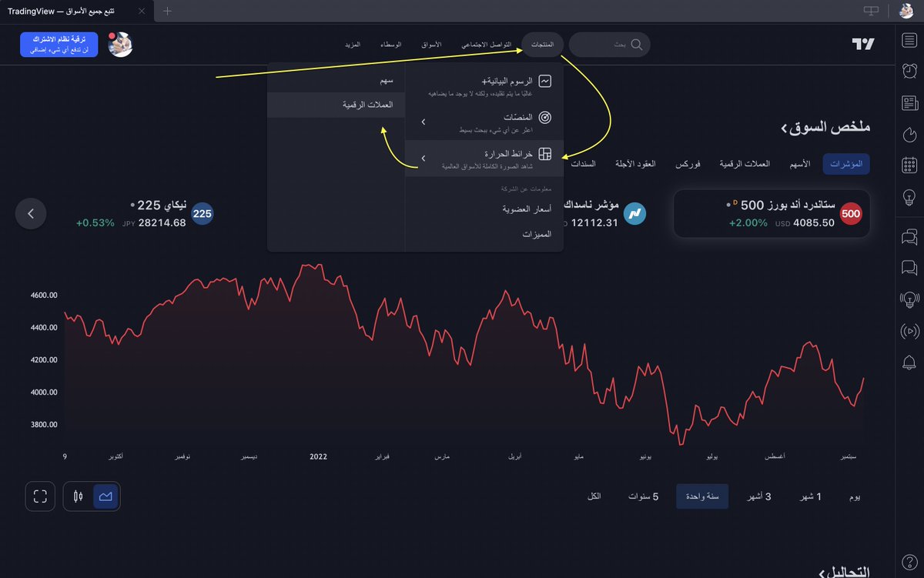Select the 3 months (3 أشهر) range
Image resolution: width=924 pixels, height=578 pixels.
pos(758,496)
